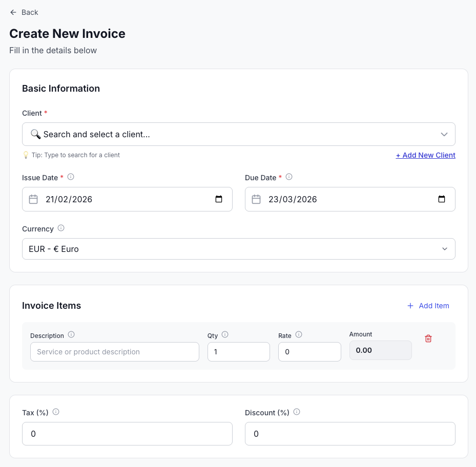The height and width of the screenshot is (467, 476).
Task: Open the Issue Date tooltip info icon
Action: (x=71, y=177)
